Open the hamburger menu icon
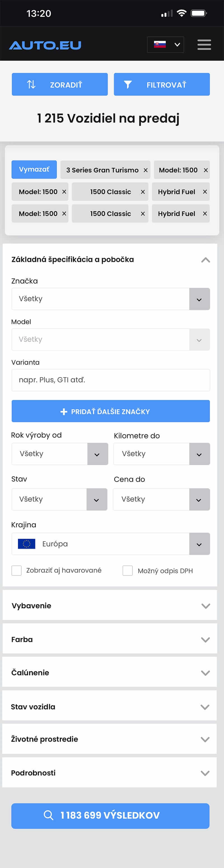The width and height of the screenshot is (224, 868). point(204,44)
